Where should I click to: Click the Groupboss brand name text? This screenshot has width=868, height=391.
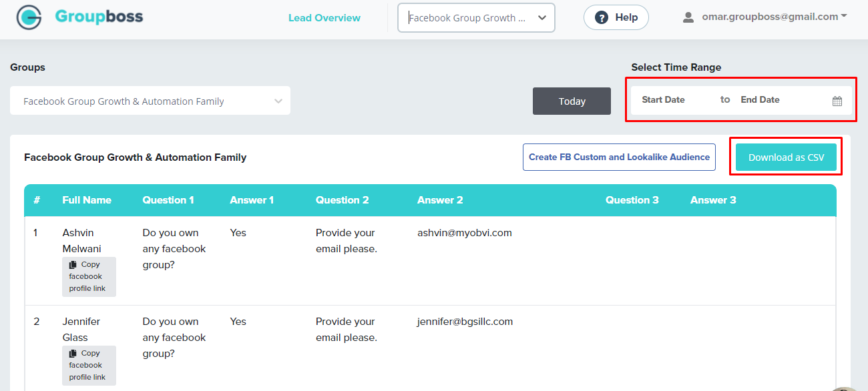[99, 17]
